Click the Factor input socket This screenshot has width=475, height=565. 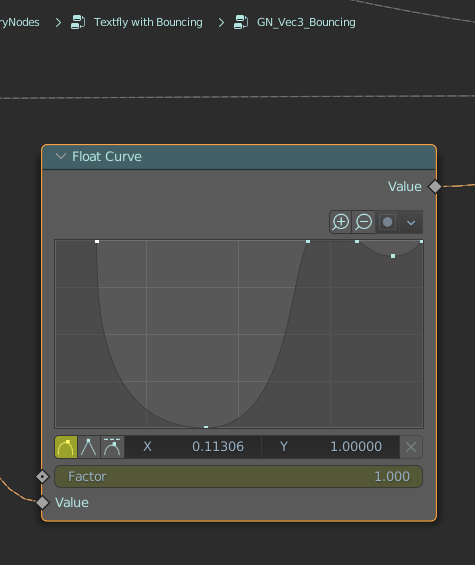(x=43, y=477)
